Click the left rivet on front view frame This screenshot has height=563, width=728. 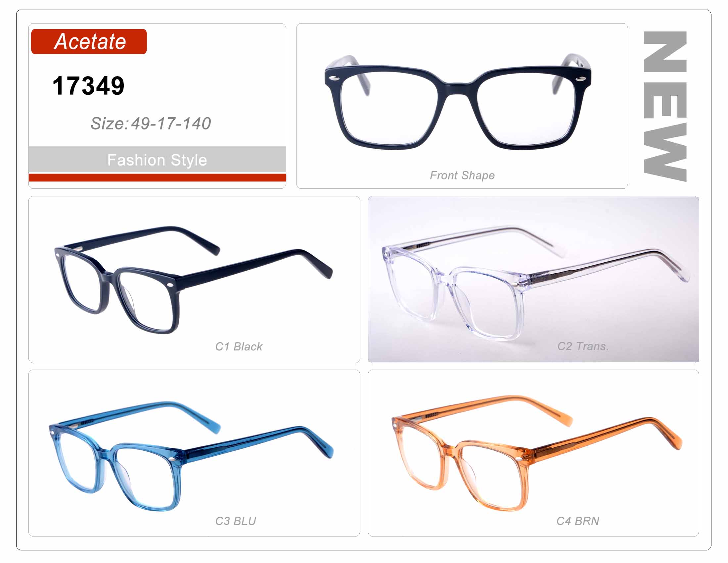click(333, 79)
